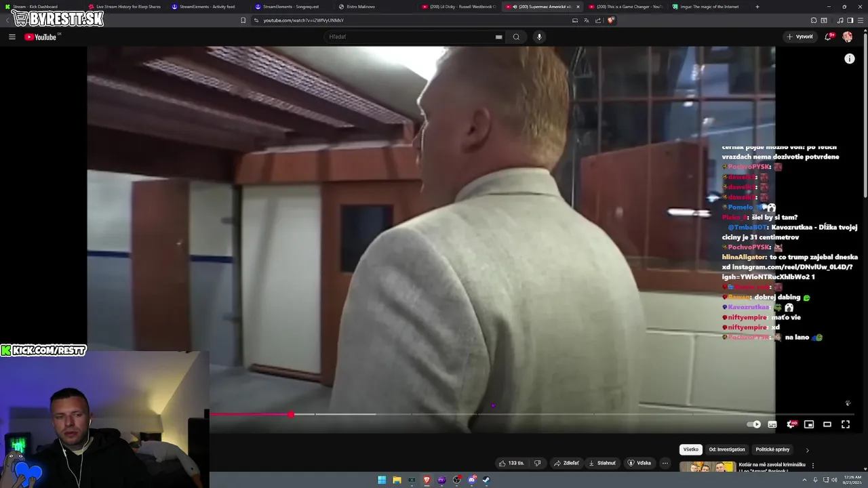This screenshot has height=488, width=868.
Task: Switch to Live Stream History for Blerp Shares tab
Action: coord(124,7)
